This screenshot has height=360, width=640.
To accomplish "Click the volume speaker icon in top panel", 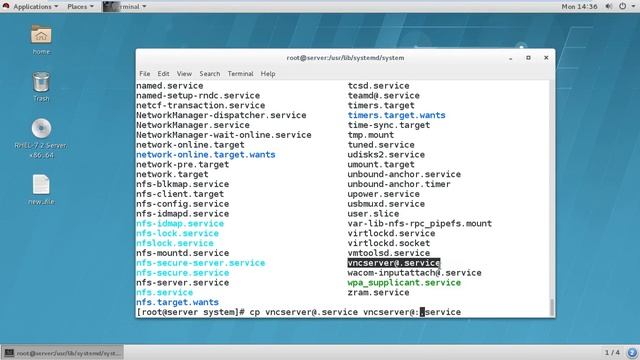I will pos(609,6).
